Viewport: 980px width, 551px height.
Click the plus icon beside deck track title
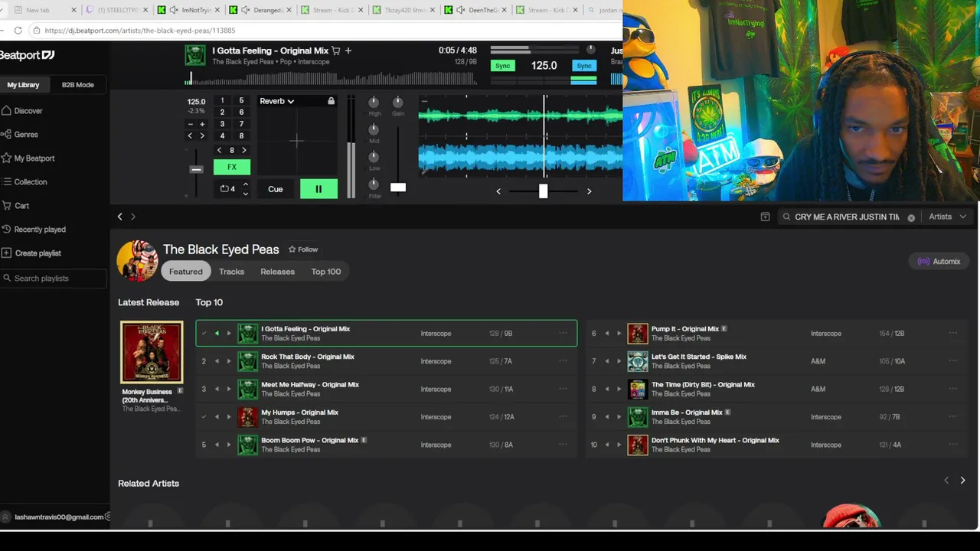(348, 51)
